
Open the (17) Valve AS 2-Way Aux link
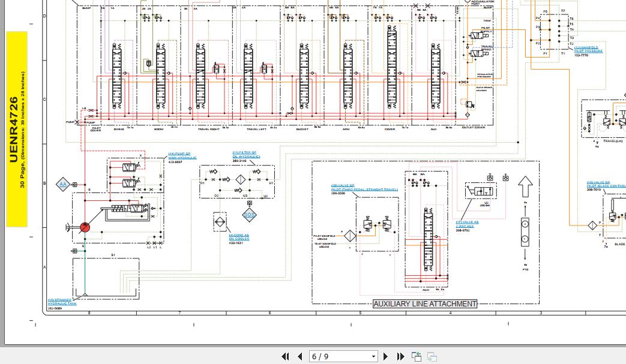(x=467, y=224)
